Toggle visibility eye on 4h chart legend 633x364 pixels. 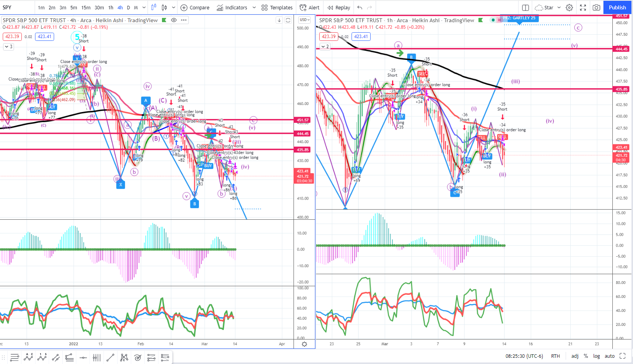174,20
